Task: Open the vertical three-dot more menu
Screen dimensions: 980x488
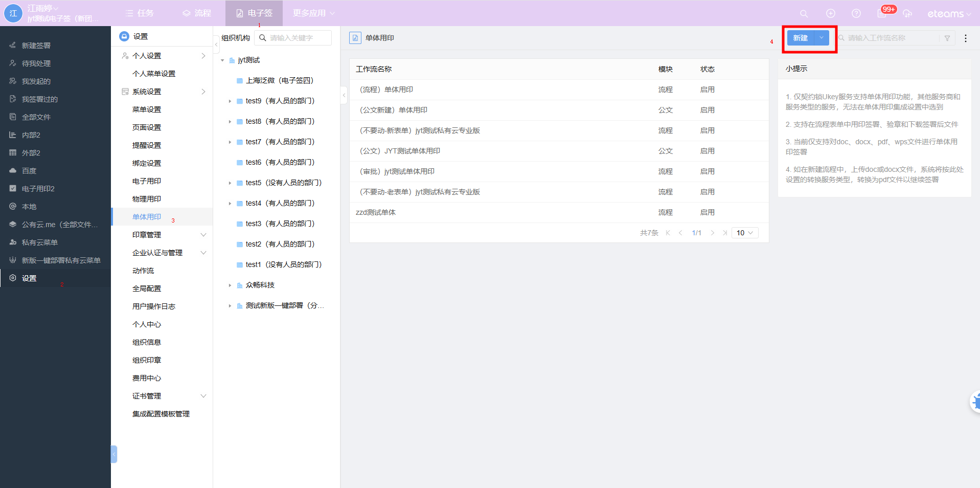Action: point(965,38)
